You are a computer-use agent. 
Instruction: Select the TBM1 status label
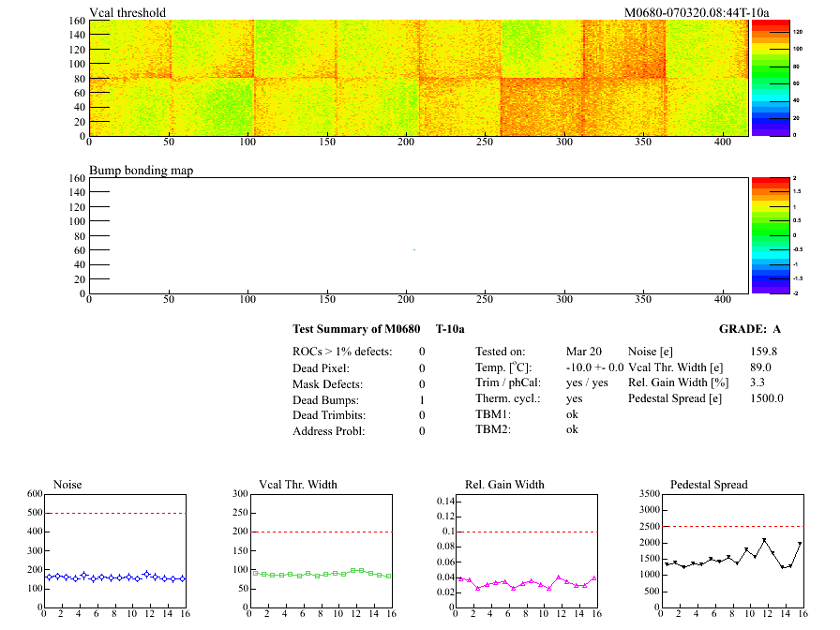(493, 413)
